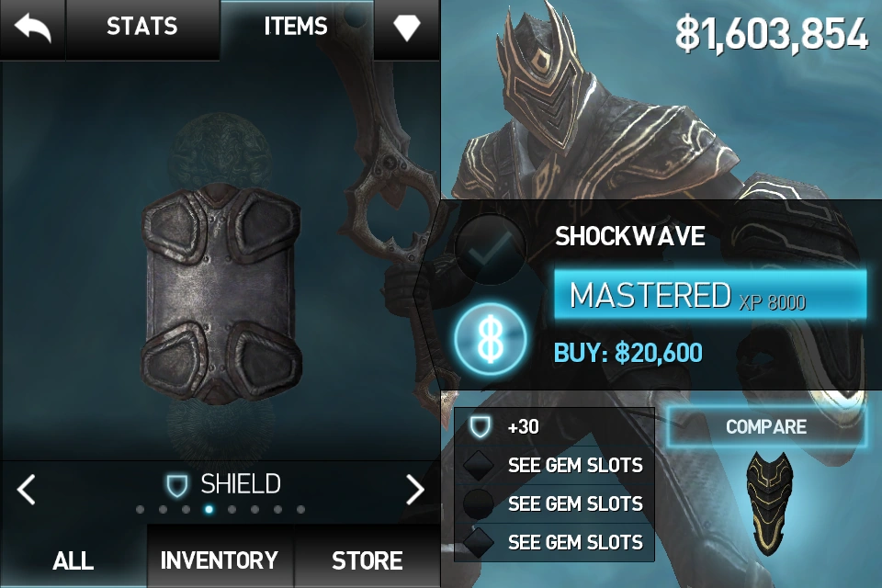The height and width of the screenshot is (588, 882).
Task: Switch to the ITEMS tab
Action: (296, 27)
